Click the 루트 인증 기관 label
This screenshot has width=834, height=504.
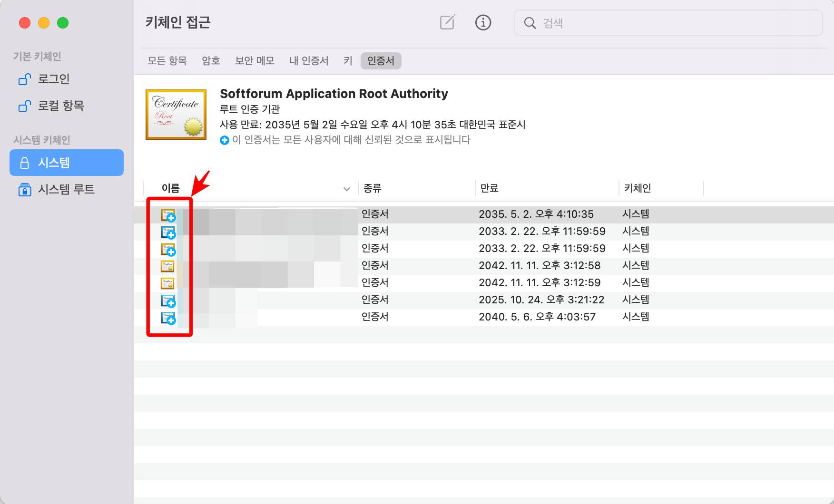pos(250,109)
